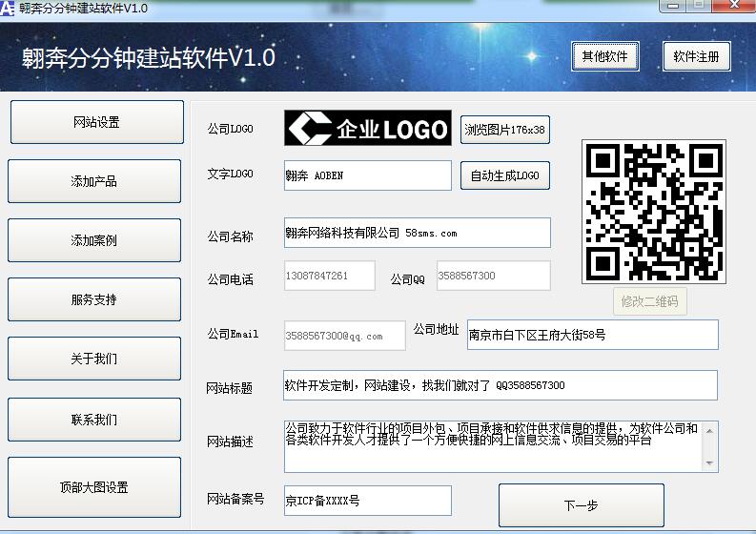The image size is (756, 534).
Task: Open the 网站设置 section
Action: (x=97, y=122)
